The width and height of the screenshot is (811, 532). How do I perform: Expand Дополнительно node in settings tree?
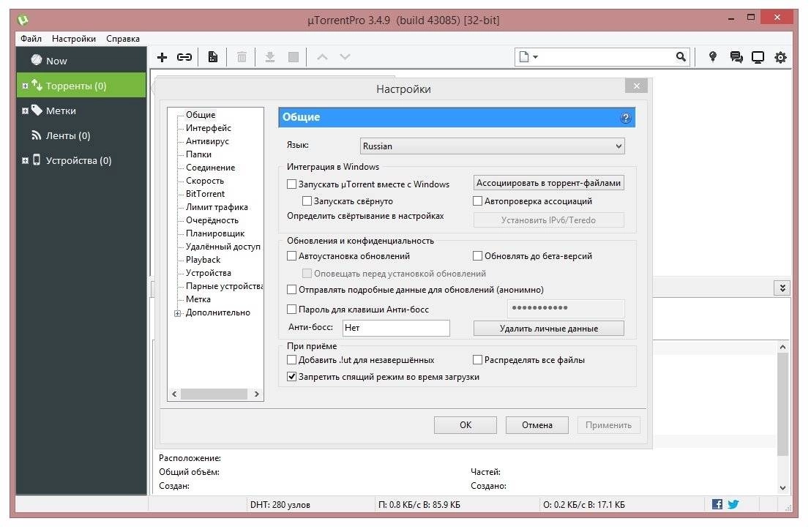pos(177,313)
